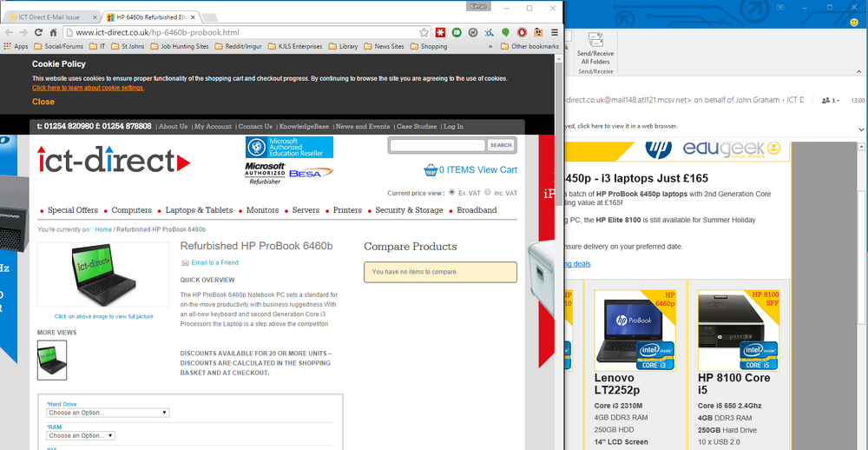This screenshot has width=868, height=450.
Task: Click the green circle pause extension icon
Action: (457, 33)
